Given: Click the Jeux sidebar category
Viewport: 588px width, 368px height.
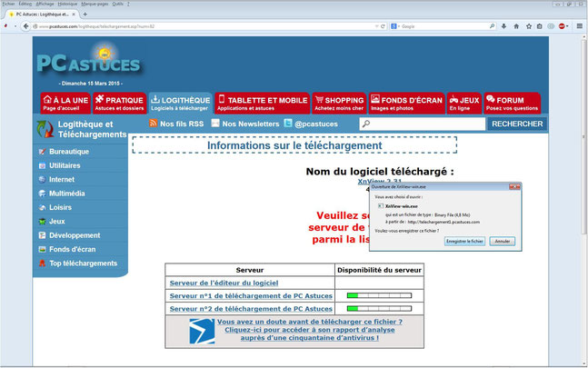Looking at the screenshot, I should 56,222.
